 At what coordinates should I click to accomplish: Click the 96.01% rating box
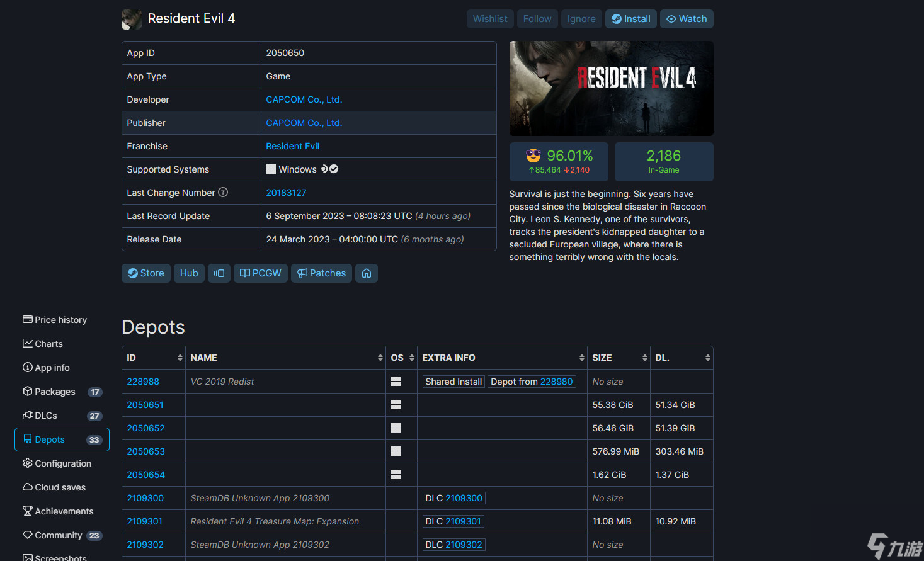[559, 162]
